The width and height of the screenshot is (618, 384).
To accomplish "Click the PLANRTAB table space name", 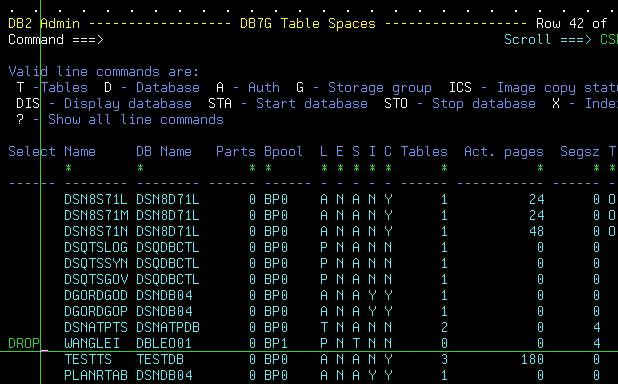I will click(96, 375).
